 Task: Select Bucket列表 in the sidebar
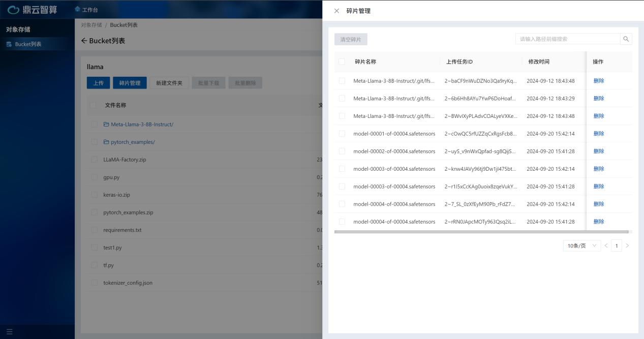[x=37, y=44]
